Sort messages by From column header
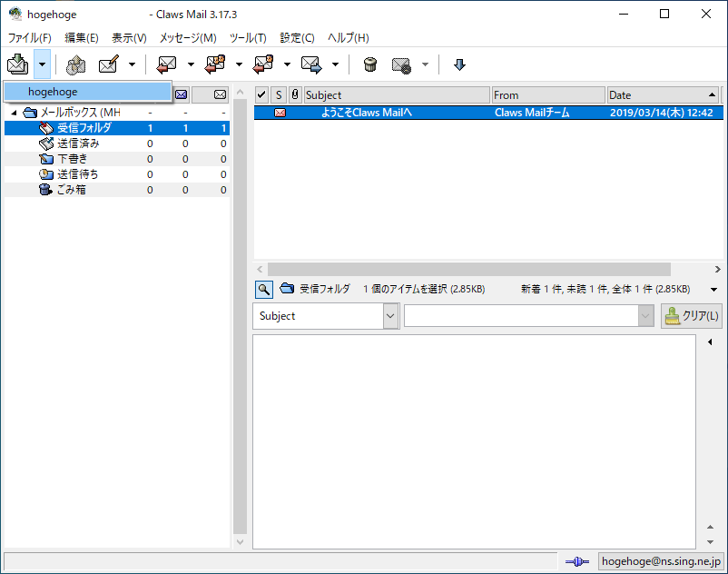Screen dimensions: 728x574 point(549,94)
